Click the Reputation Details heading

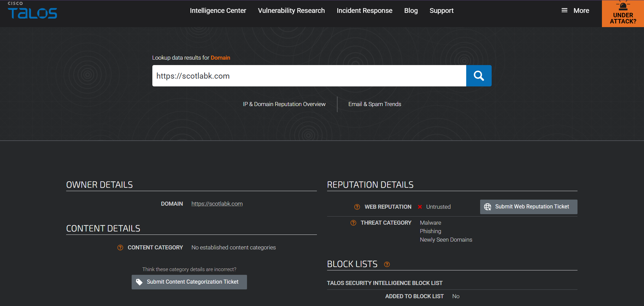point(370,185)
